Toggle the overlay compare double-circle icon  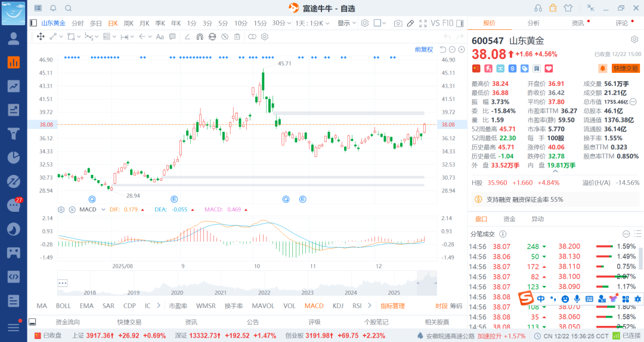[252, 36]
